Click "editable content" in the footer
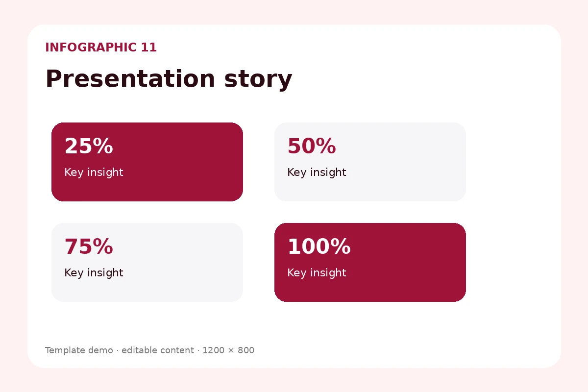588x392 pixels. 158,350
